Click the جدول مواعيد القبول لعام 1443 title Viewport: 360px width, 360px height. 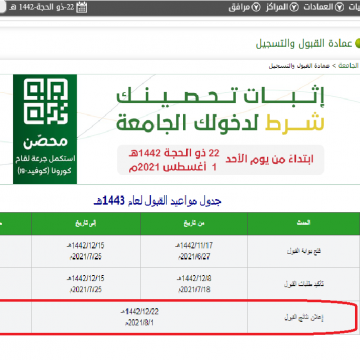pyautogui.click(x=157, y=201)
